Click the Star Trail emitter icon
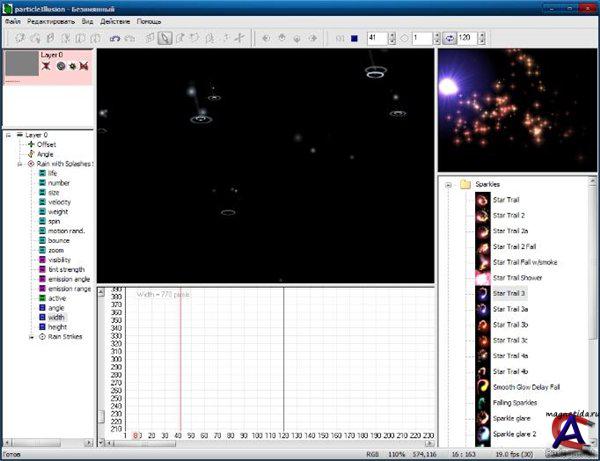Screen dimensions: 600x461 (482, 200)
